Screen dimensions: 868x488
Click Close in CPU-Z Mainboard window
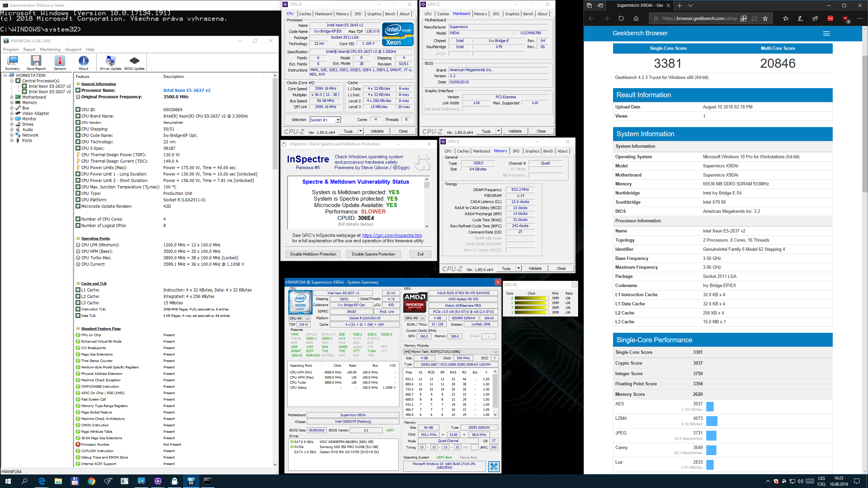click(x=541, y=131)
